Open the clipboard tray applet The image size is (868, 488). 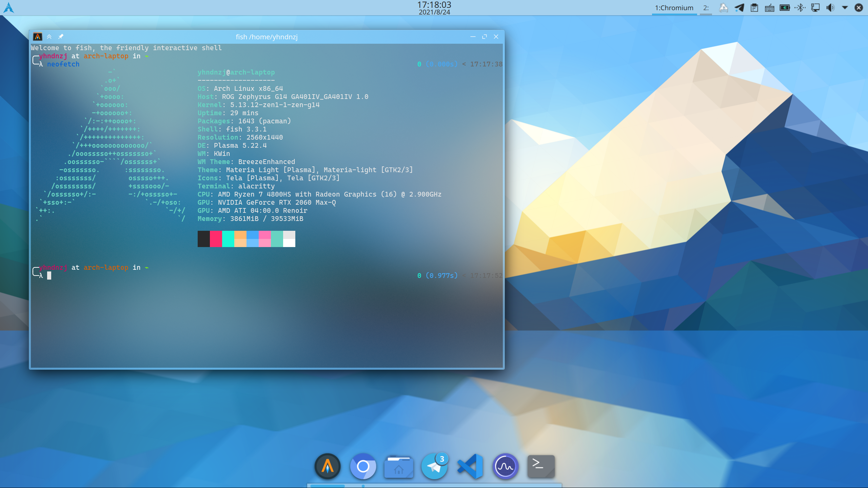[754, 7]
